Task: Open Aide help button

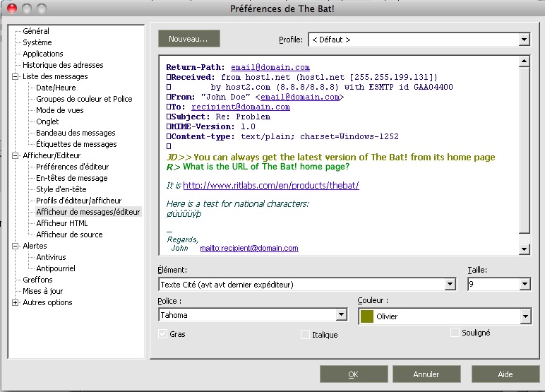Action: tap(505, 374)
